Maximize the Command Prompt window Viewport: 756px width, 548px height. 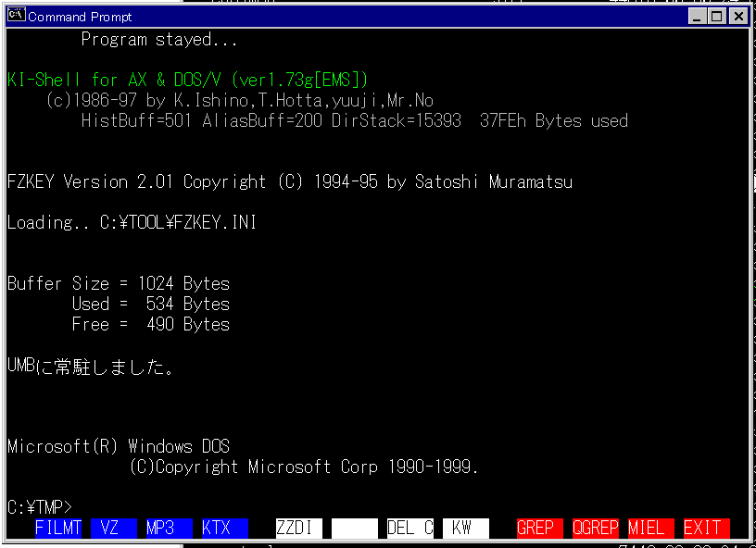point(717,17)
